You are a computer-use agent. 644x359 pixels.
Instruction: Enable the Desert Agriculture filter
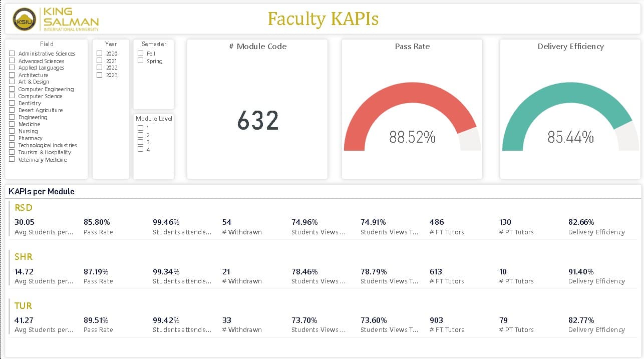(x=12, y=110)
